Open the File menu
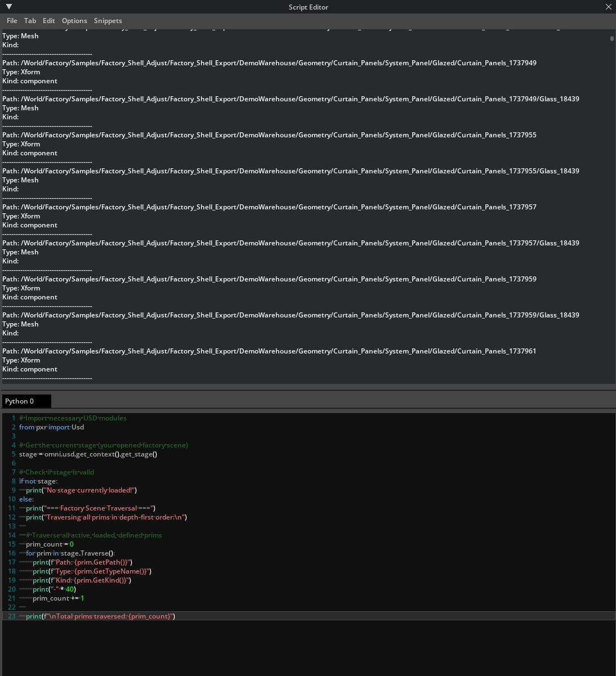 click(12, 21)
